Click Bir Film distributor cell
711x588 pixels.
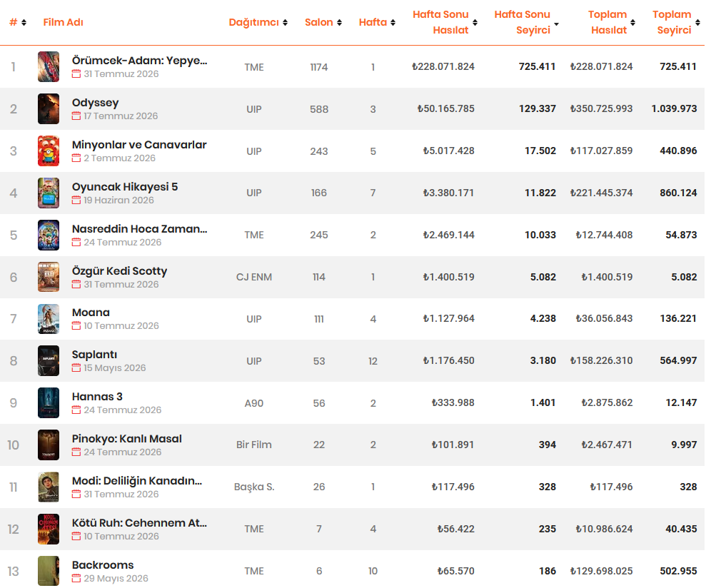254,445
